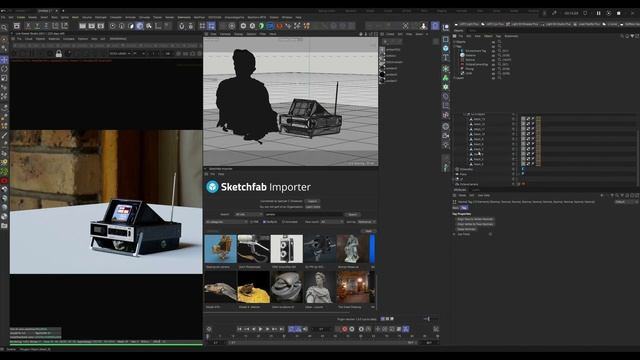Toggle the Y axis lock in top toolbar
The height and width of the screenshot is (360, 640).
[37, 26]
